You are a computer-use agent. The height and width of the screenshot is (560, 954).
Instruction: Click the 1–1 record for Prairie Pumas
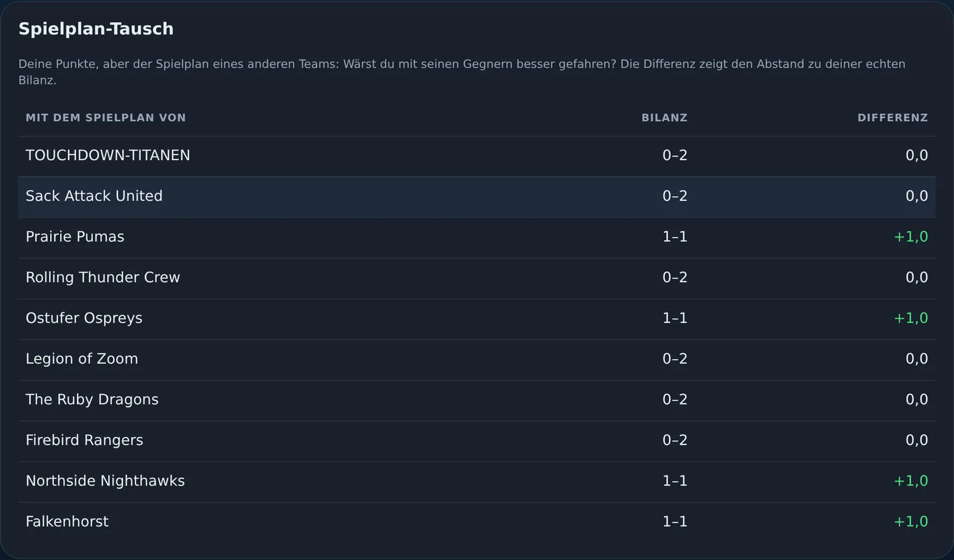click(675, 237)
